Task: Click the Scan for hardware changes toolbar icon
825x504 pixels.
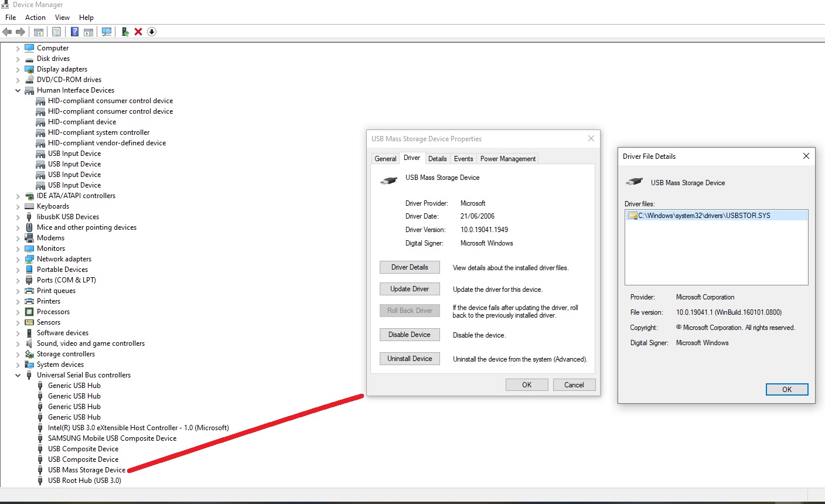Action: (107, 32)
